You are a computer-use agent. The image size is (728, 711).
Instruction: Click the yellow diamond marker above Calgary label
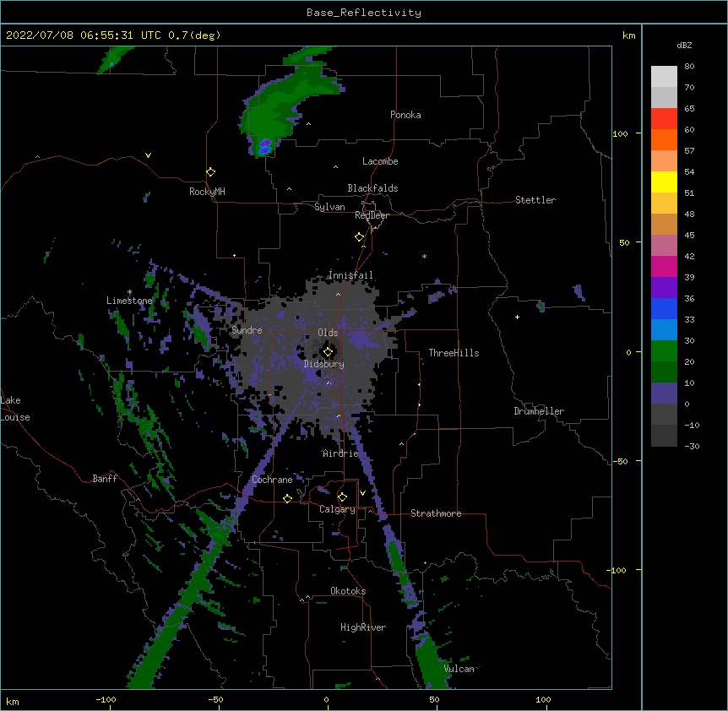tap(342, 497)
